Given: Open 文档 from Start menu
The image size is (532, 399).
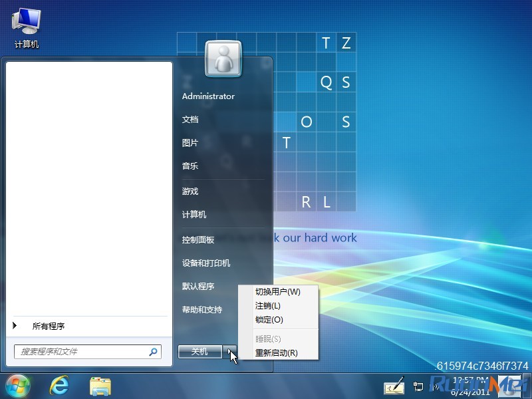Looking at the screenshot, I should 190,120.
